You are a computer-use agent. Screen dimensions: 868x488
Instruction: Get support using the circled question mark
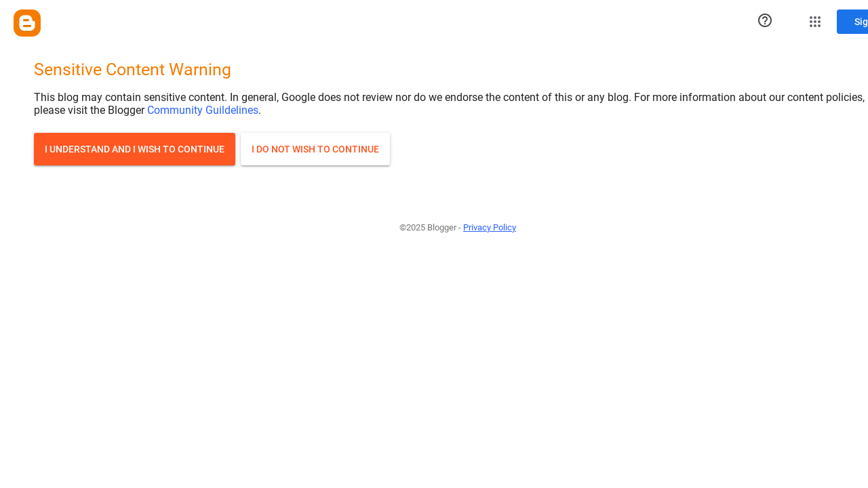point(765,20)
